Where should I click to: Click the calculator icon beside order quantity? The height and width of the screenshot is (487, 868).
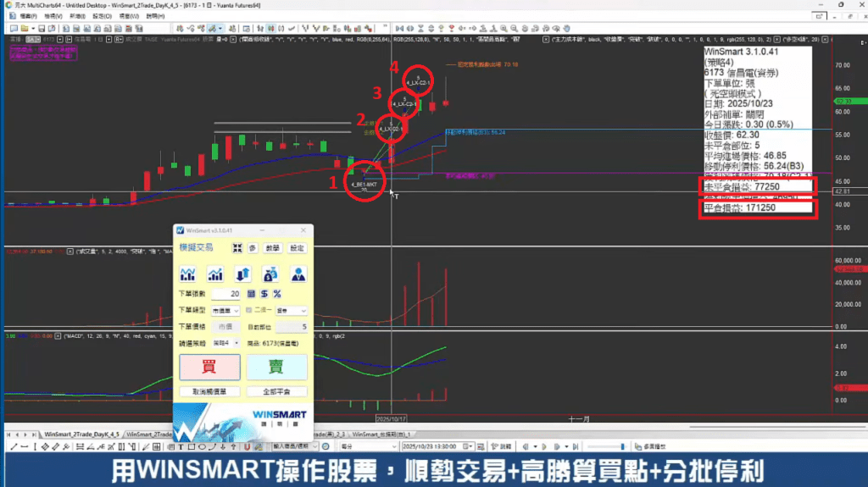[x=251, y=293]
